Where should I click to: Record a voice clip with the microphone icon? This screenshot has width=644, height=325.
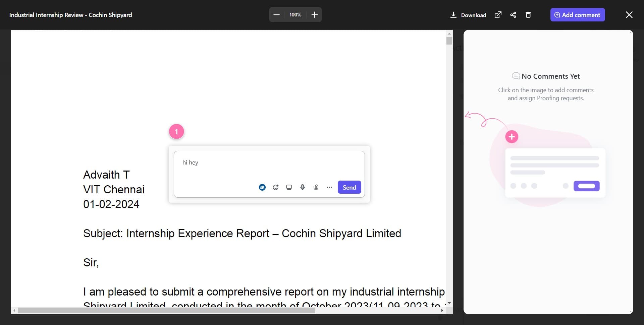click(x=303, y=187)
